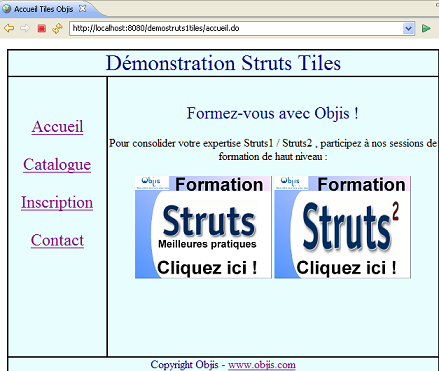Go forward with the forward arrow

25,28
